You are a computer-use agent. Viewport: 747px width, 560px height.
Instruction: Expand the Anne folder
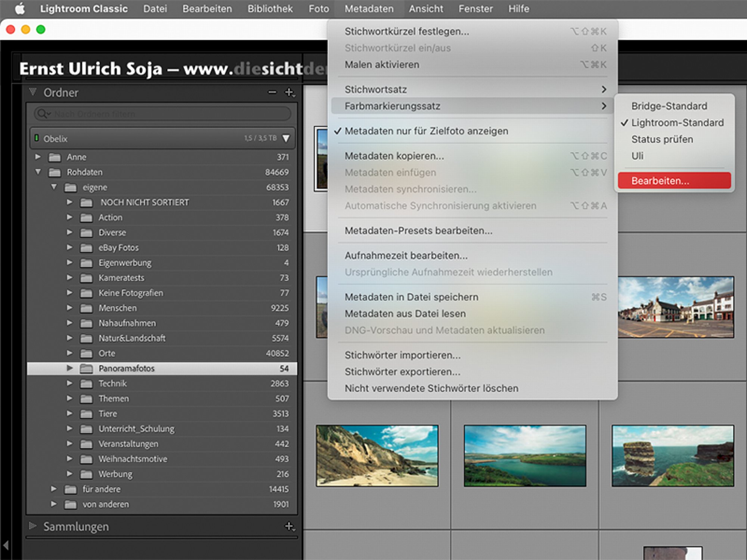point(38,157)
